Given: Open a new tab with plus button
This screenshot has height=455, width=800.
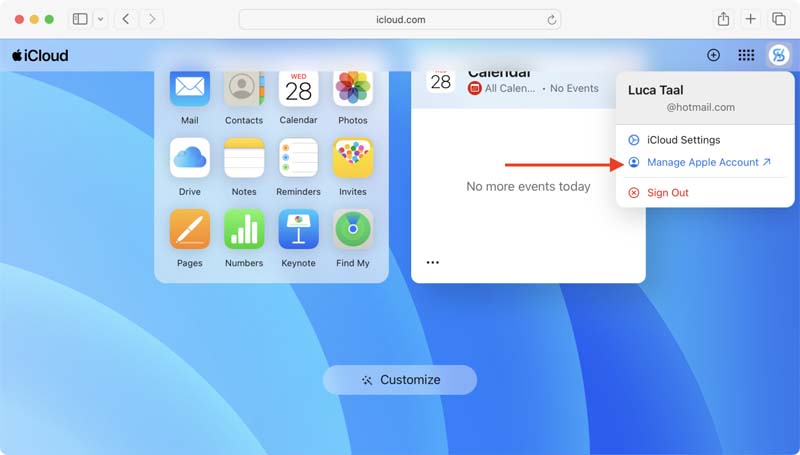Looking at the screenshot, I should (751, 19).
